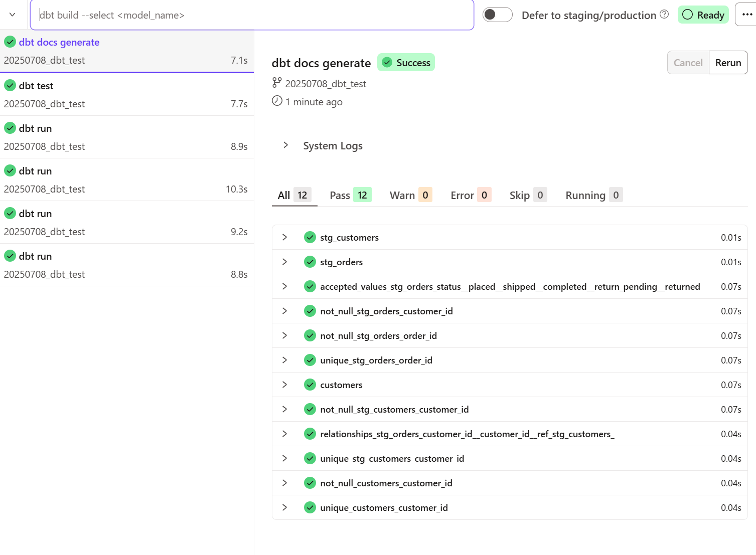Click the Ready status indicator
756x555 pixels.
[x=703, y=15]
